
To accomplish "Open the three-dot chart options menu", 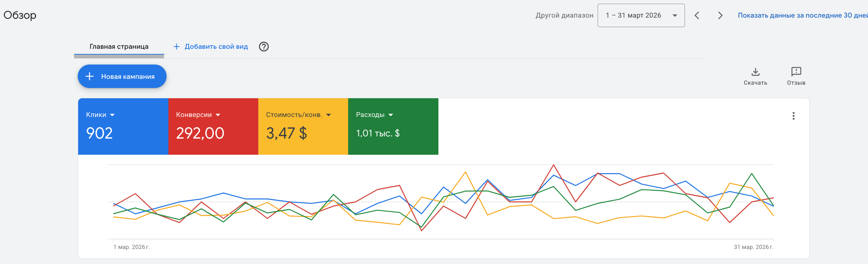I will 794,116.
